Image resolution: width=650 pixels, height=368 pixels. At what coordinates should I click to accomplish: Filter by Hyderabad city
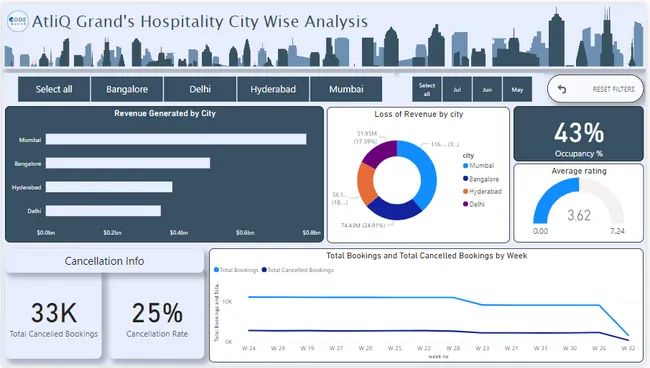(x=273, y=89)
